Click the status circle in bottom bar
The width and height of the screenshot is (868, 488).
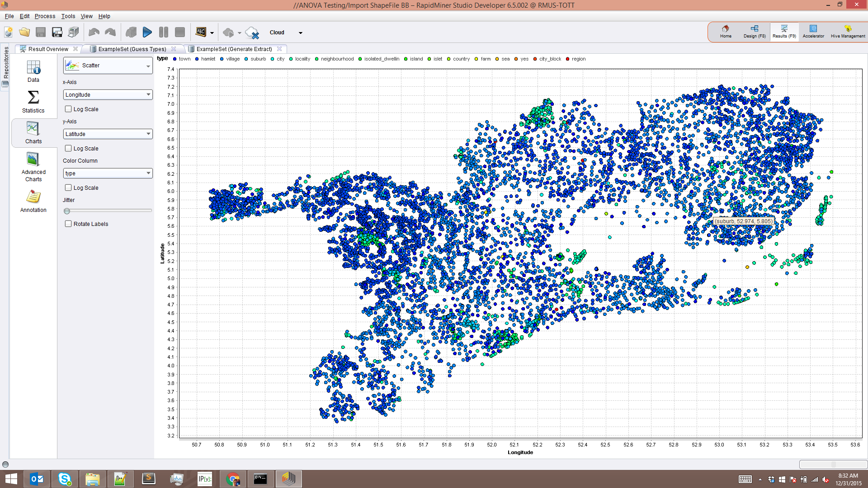tap(5, 465)
